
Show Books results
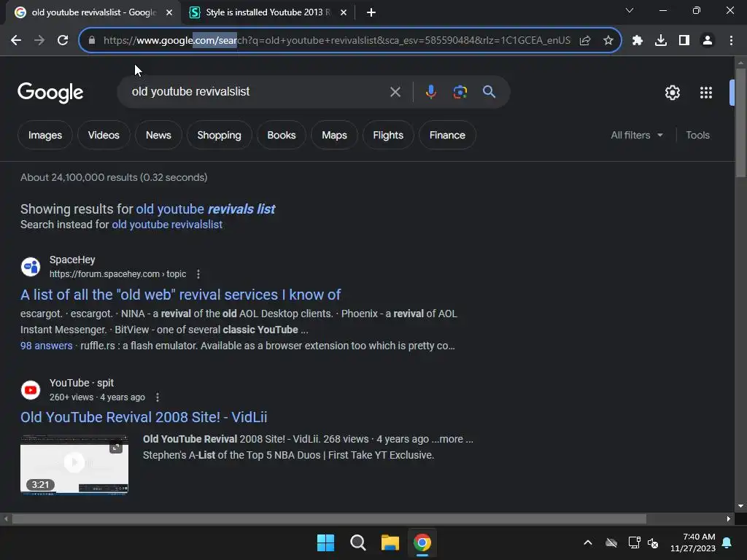point(281,135)
